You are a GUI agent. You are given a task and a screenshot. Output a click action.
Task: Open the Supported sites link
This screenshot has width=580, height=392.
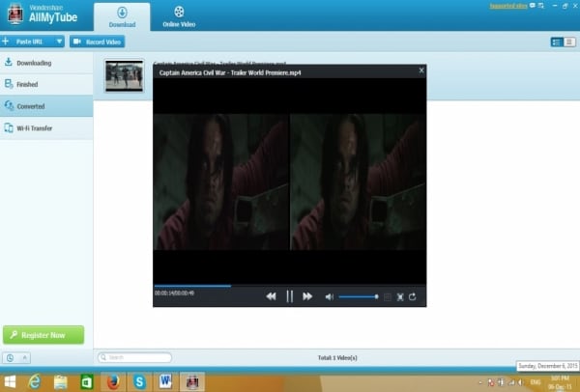click(508, 6)
